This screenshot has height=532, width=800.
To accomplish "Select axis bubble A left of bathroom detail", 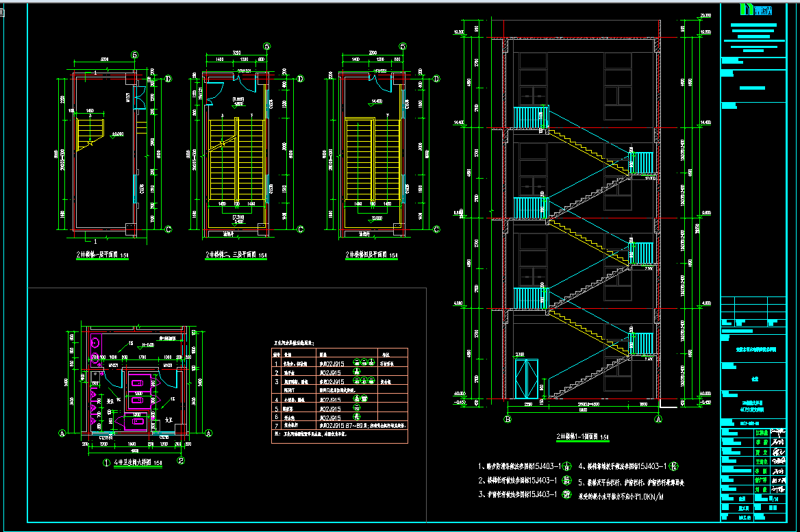I will click(62, 433).
